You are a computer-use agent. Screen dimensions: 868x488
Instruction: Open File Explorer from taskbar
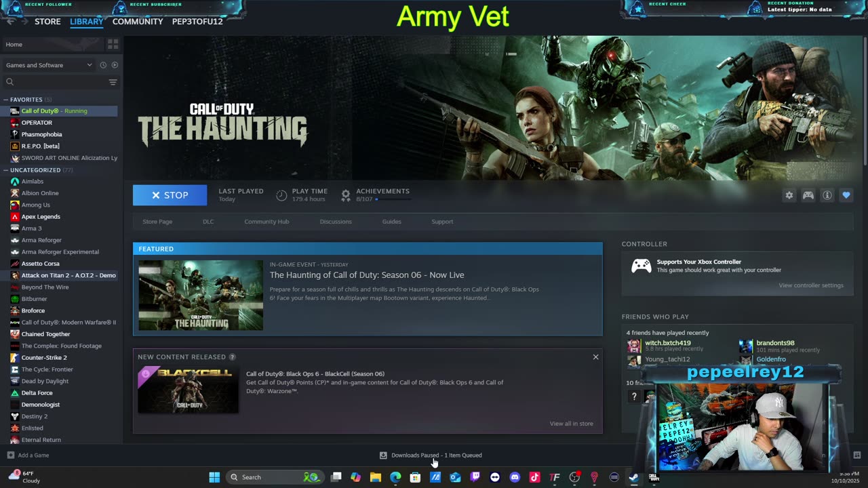coord(375,477)
